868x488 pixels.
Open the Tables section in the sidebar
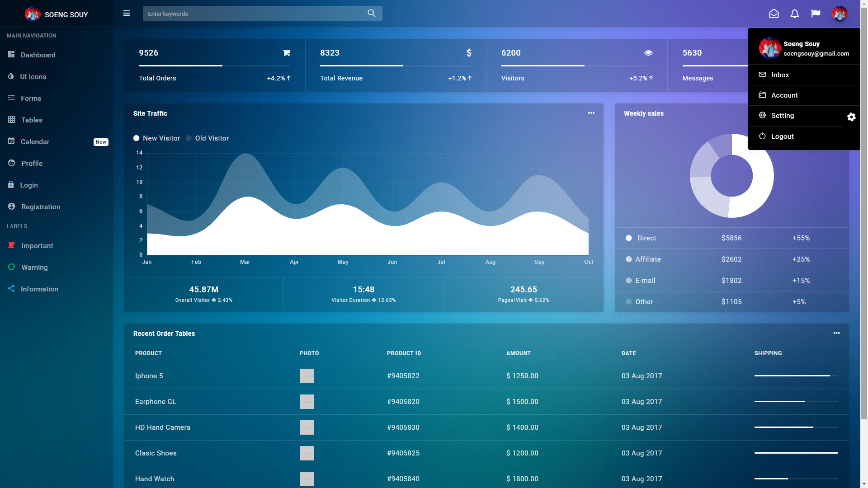(32, 120)
